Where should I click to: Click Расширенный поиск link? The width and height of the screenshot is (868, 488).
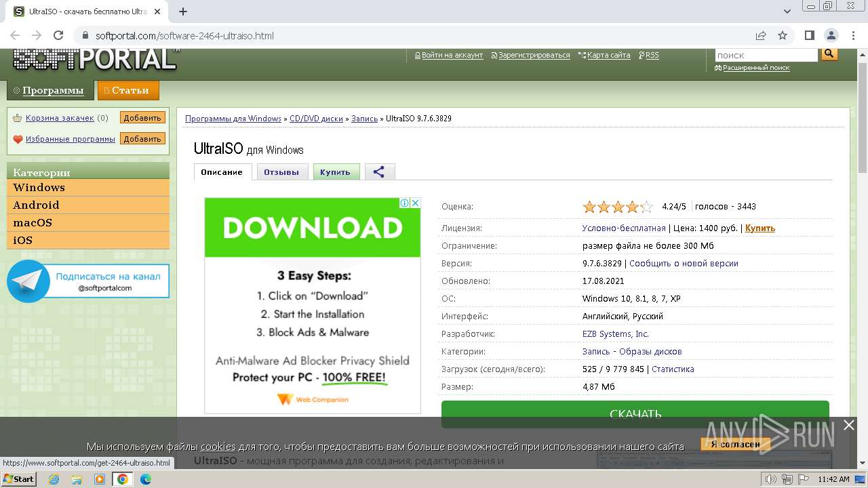756,68
